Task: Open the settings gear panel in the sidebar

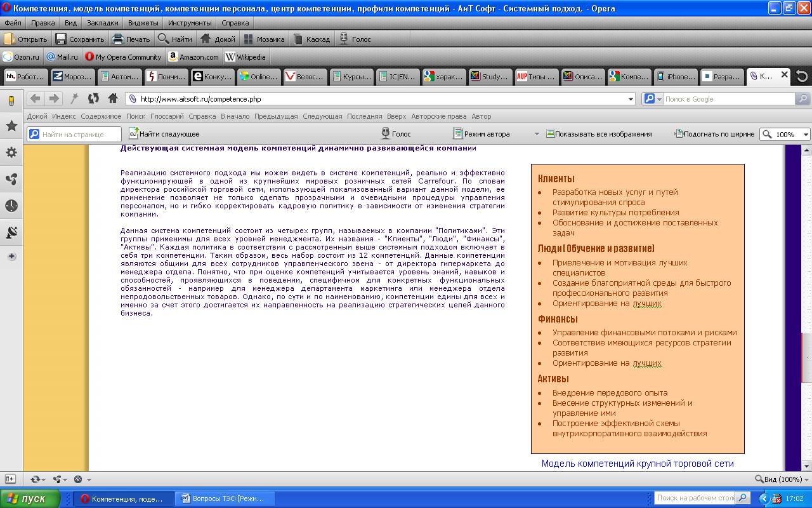Action: point(11,152)
